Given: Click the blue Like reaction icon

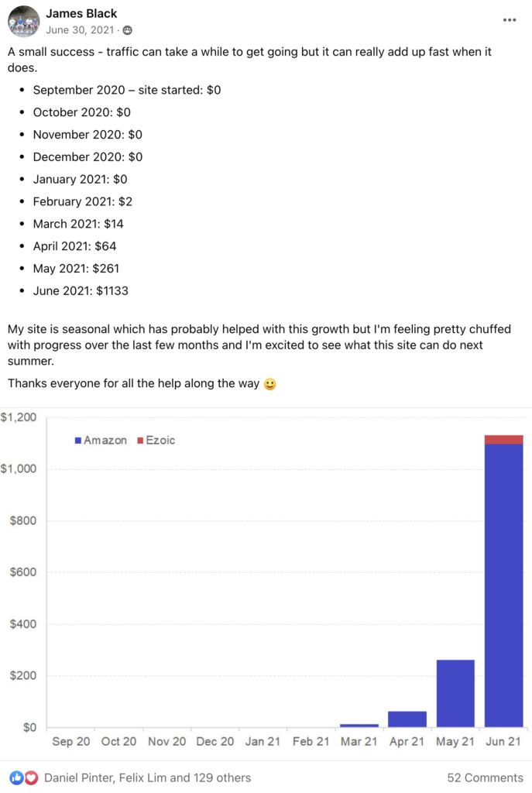Looking at the screenshot, I should pyautogui.click(x=16, y=777).
